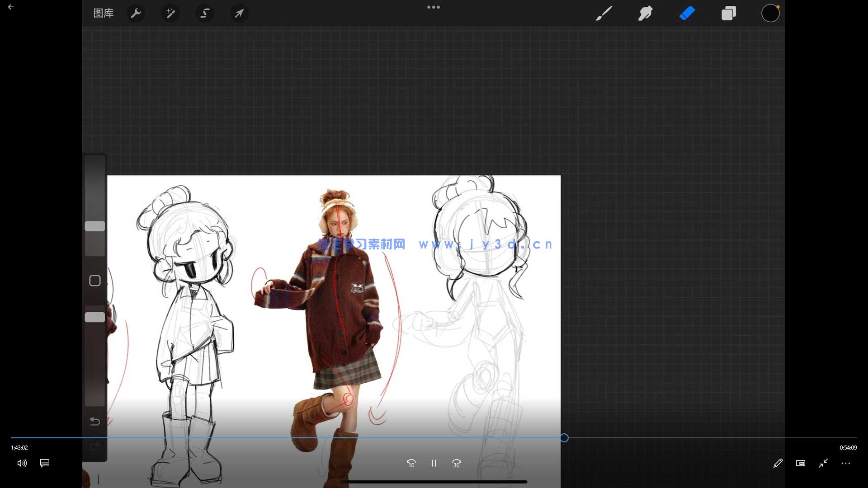Expand the player more options ellipsis

846,463
